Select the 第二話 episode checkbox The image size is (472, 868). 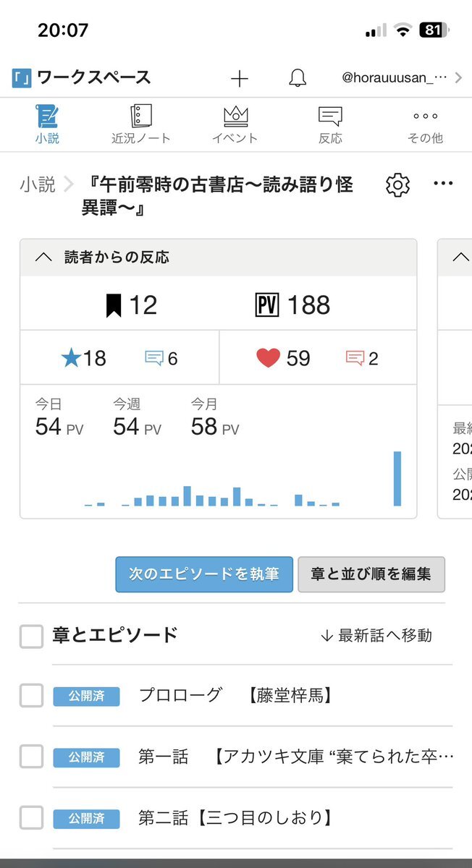point(31,818)
